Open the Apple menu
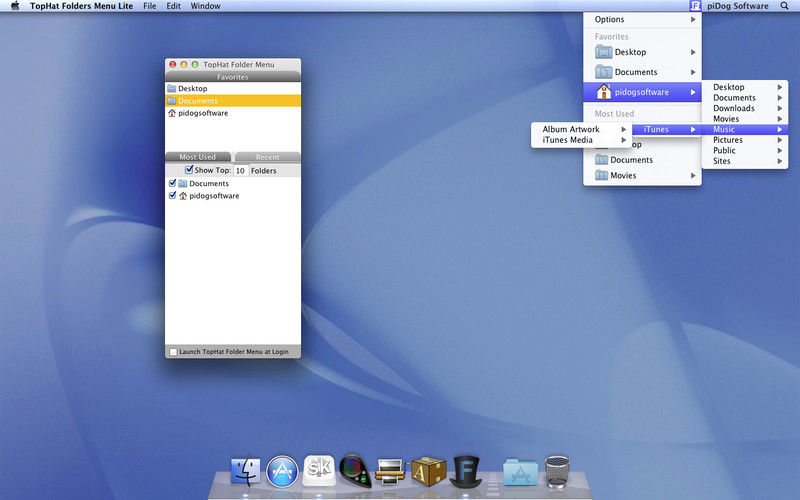Image resolution: width=800 pixels, height=500 pixels. 15,6
